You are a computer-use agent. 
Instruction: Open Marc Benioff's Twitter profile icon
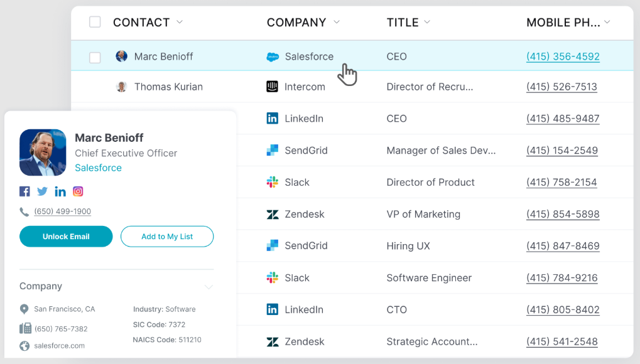click(42, 191)
